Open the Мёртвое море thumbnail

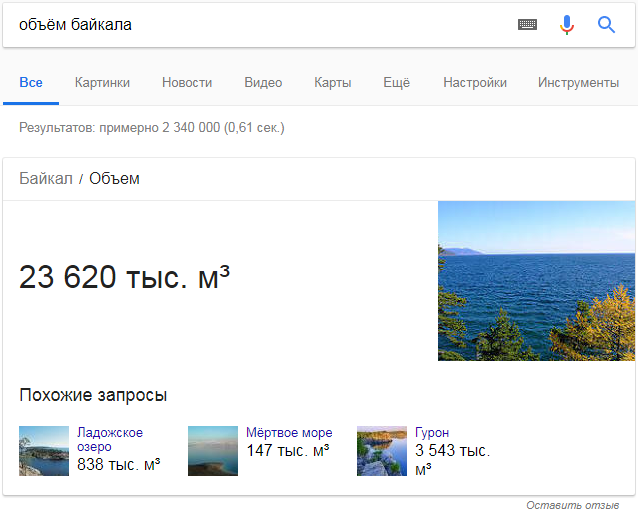pyautogui.click(x=213, y=451)
